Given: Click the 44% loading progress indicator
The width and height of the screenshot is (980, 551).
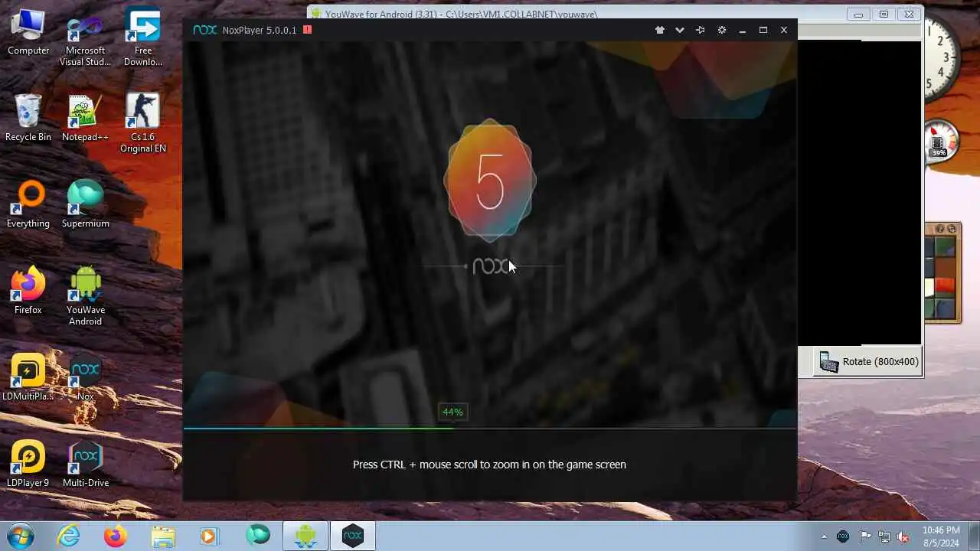Looking at the screenshot, I should coord(452,412).
